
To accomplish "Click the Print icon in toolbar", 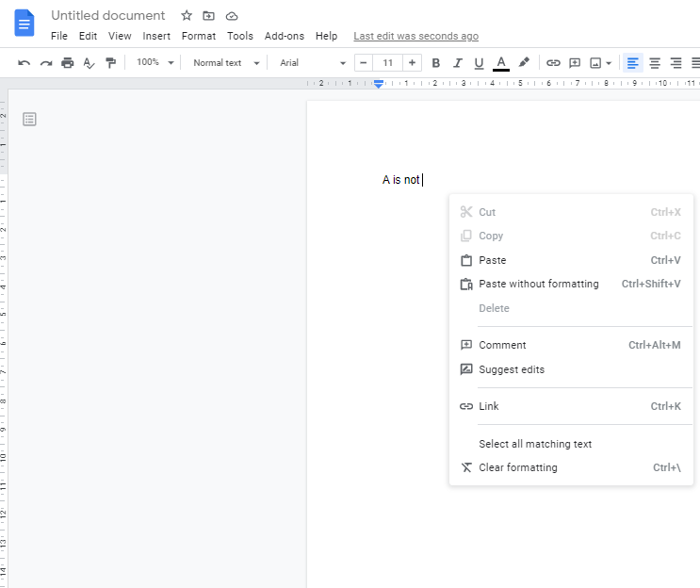I will [68, 63].
